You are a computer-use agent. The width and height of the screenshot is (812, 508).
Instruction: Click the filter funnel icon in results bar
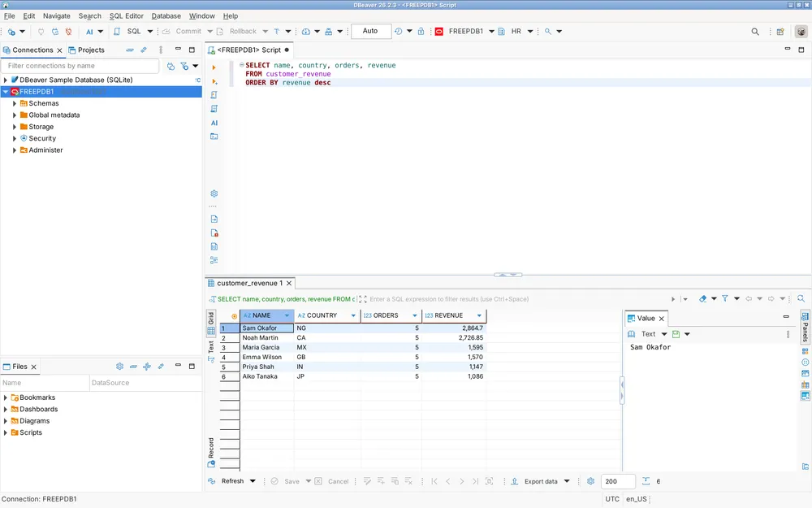tap(725, 298)
